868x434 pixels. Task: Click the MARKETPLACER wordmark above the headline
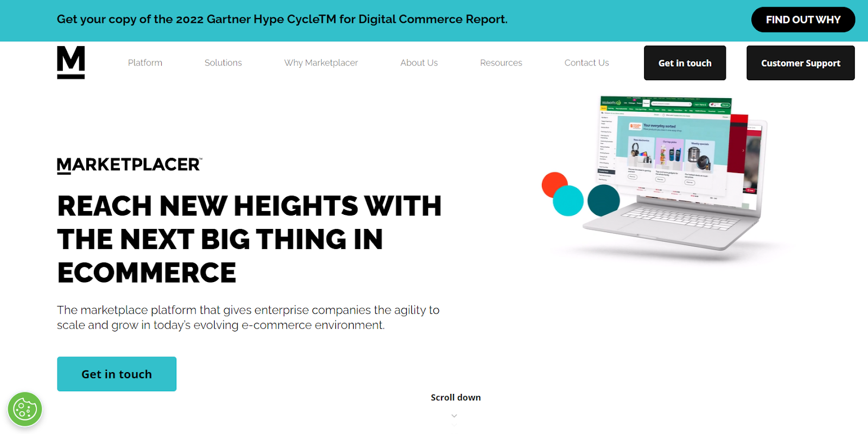(130, 165)
